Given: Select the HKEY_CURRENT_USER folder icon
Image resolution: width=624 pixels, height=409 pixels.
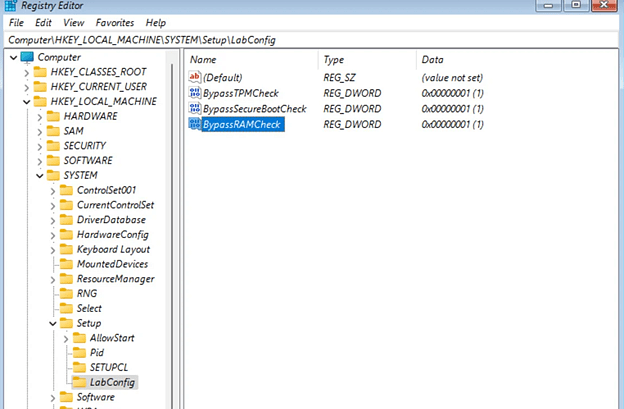Looking at the screenshot, I should [x=40, y=87].
